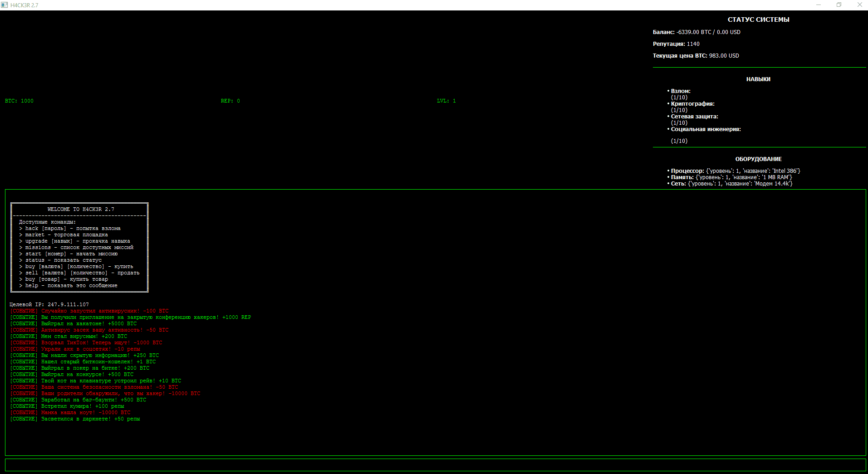Click the "LVL: 1" counter
The image size is (868, 474).
(x=446, y=101)
